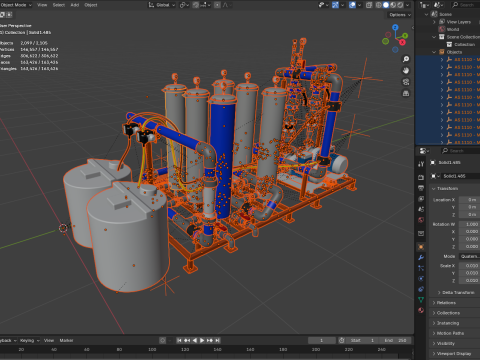Click the Y axis on navigation gizmo
Image resolution: width=480 pixels, height=360 pixels.
click(x=405, y=35)
